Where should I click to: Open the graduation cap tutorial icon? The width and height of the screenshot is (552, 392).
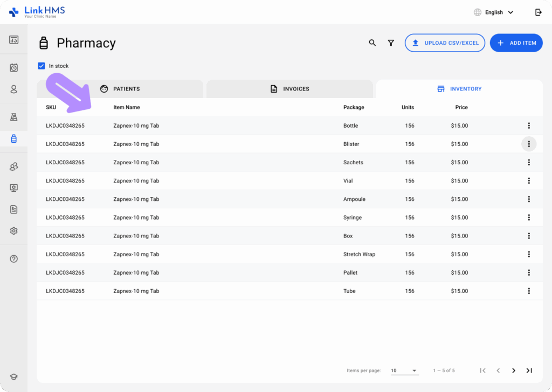(x=13, y=377)
